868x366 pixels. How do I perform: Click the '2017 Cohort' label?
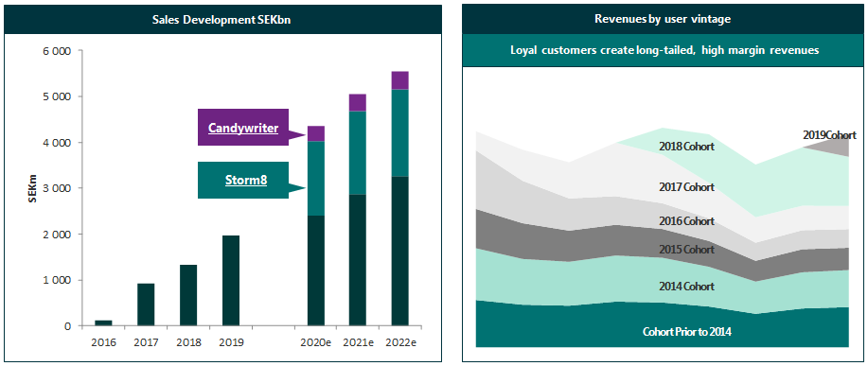(x=686, y=187)
